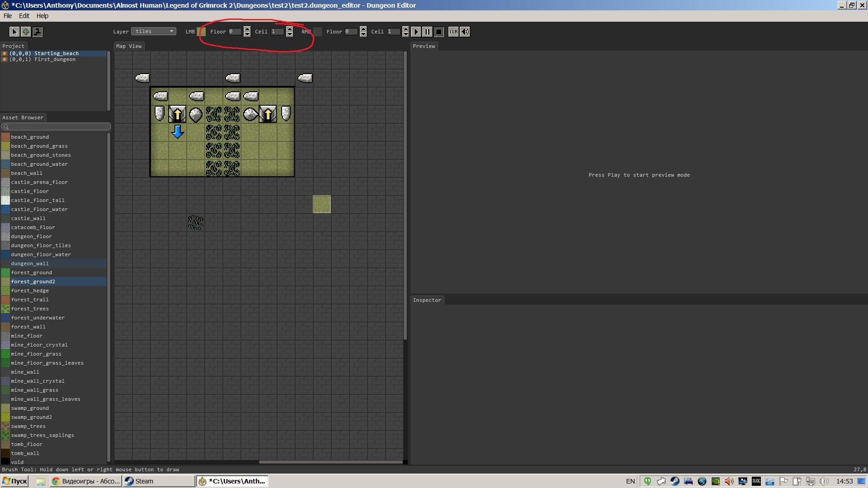868x488 pixels.
Task: Choose the forest_hedge asset
Action: pyautogui.click(x=53, y=291)
